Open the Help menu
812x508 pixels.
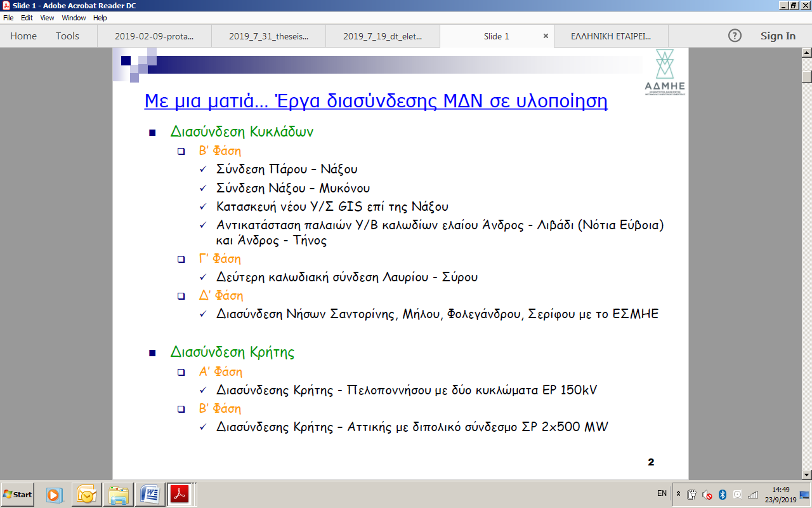[100, 18]
